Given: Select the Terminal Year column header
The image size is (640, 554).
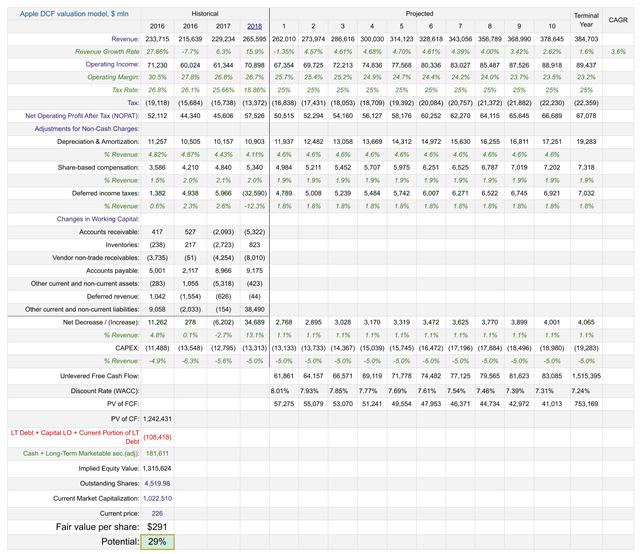Looking at the screenshot, I should tap(586, 20).
